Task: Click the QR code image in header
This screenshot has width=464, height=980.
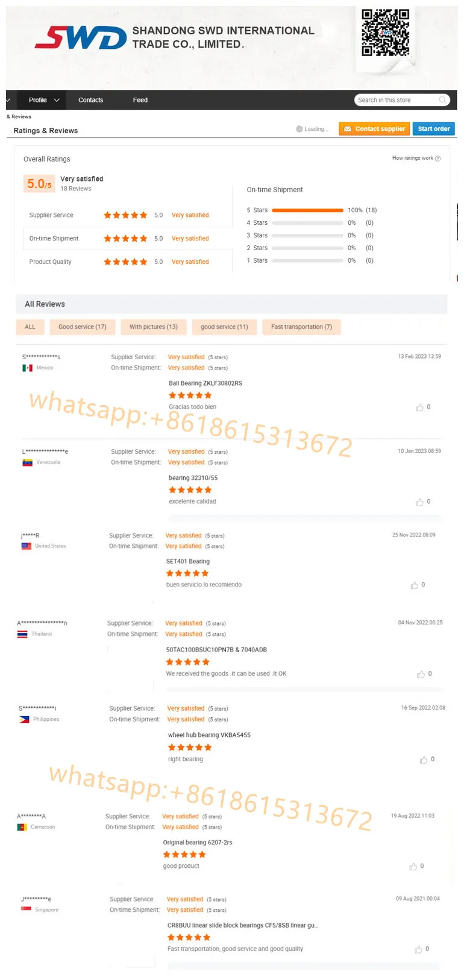Action: [386, 33]
